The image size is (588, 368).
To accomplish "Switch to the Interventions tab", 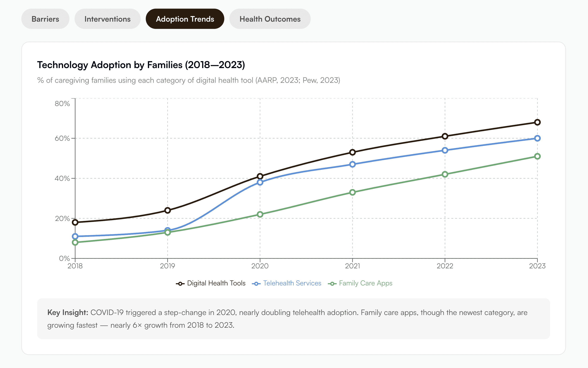I will click(107, 19).
